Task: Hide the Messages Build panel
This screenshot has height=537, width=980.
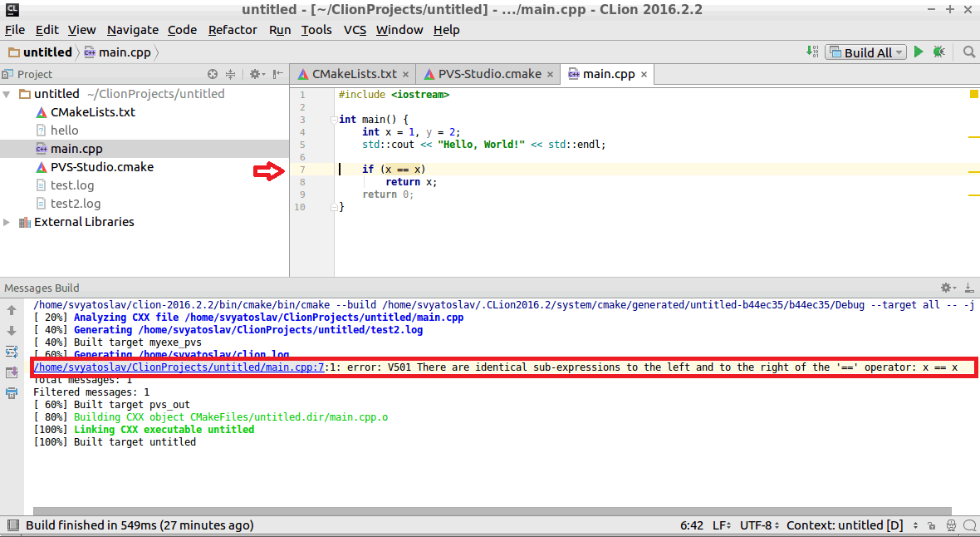Action: pyautogui.click(x=968, y=288)
